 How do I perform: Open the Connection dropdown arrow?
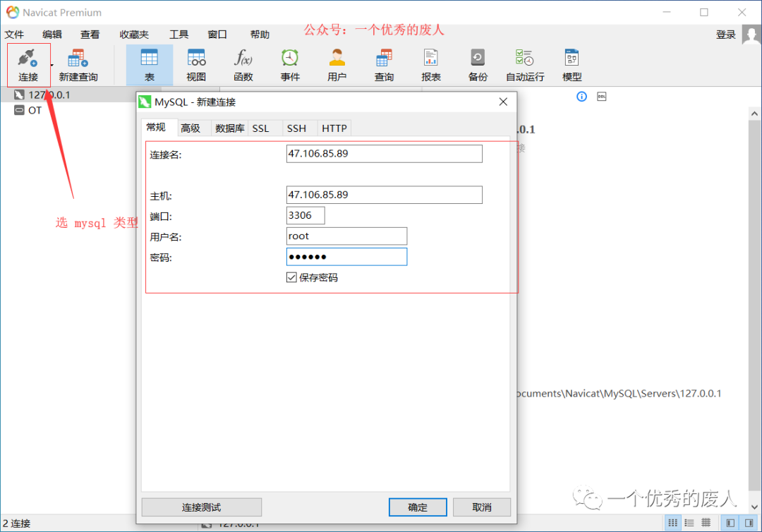pos(52,65)
